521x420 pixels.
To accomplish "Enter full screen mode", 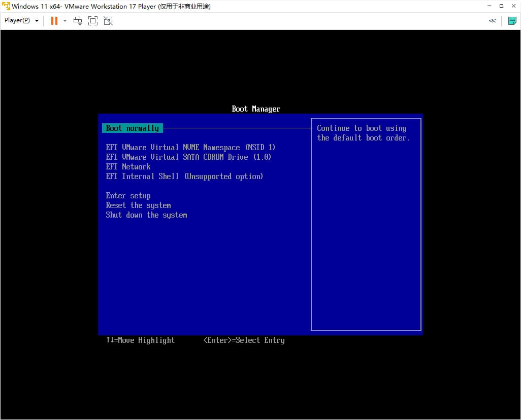I will [93, 21].
